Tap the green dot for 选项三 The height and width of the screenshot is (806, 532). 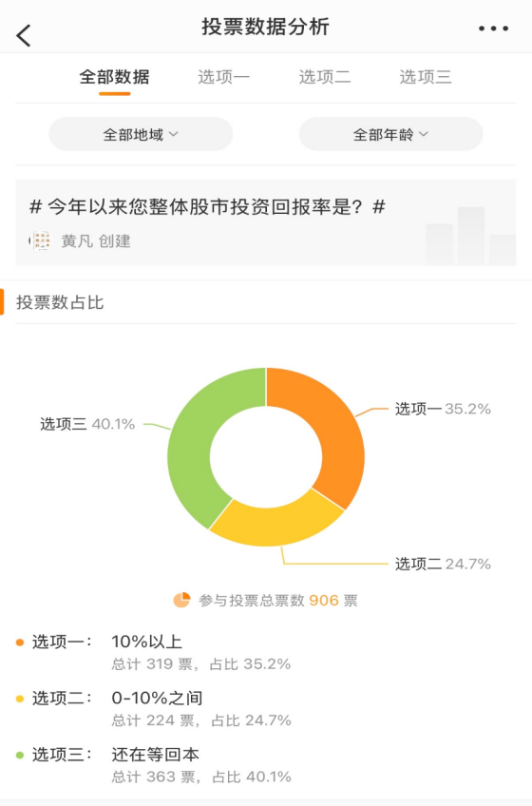20,755
